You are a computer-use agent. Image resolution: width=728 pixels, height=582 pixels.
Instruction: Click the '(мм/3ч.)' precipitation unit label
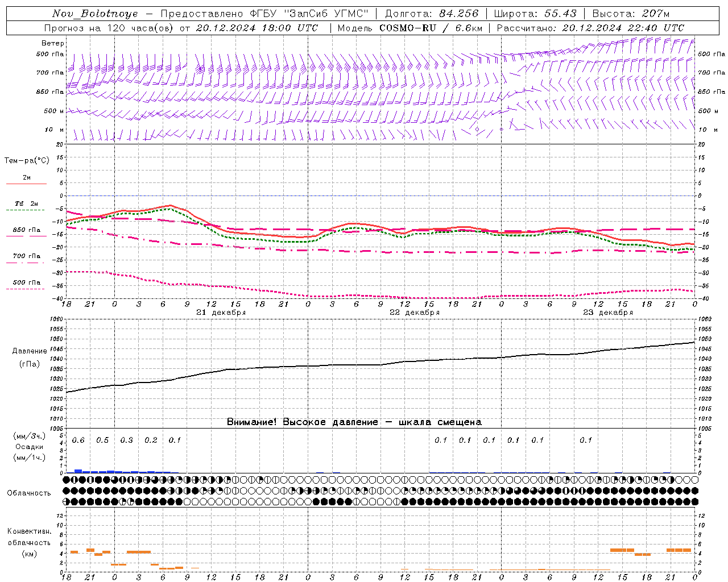pyautogui.click(x=30, y=436)
